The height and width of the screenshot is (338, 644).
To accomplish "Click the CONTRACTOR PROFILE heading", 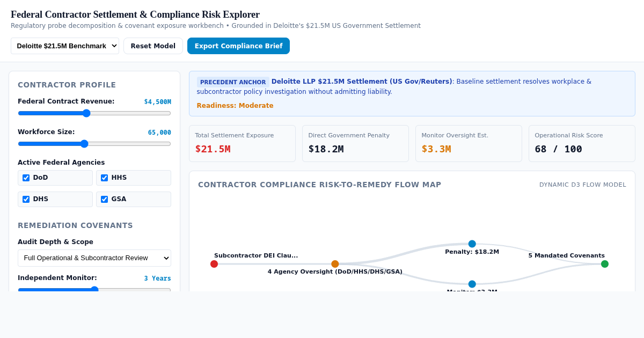I will (67, 85).
